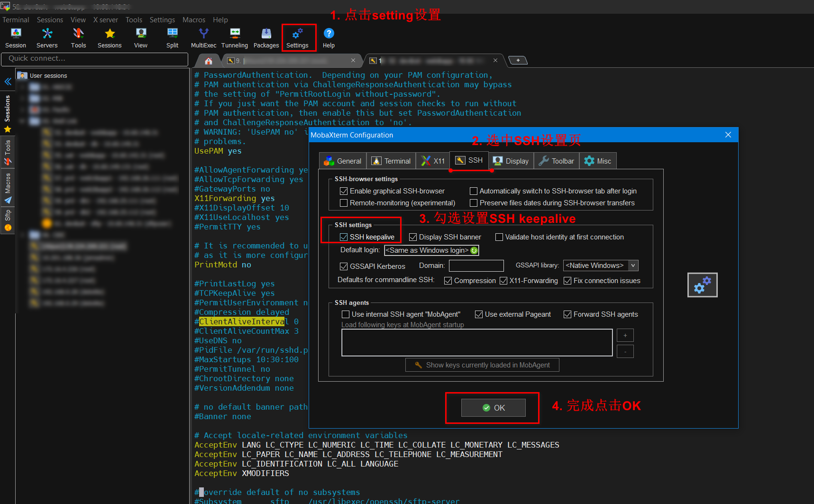Switch to the General configuration tab
The image size is (814, 504).
point(343,161)
